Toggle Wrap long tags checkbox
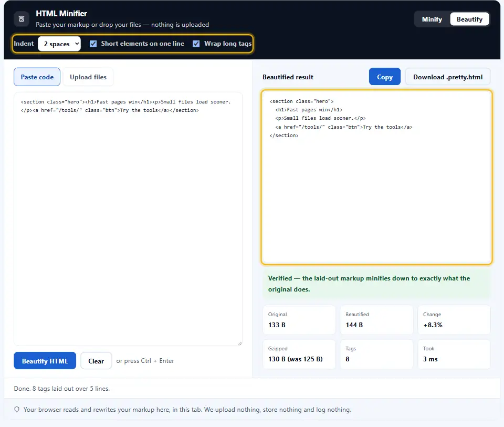 tap(196, 44)
